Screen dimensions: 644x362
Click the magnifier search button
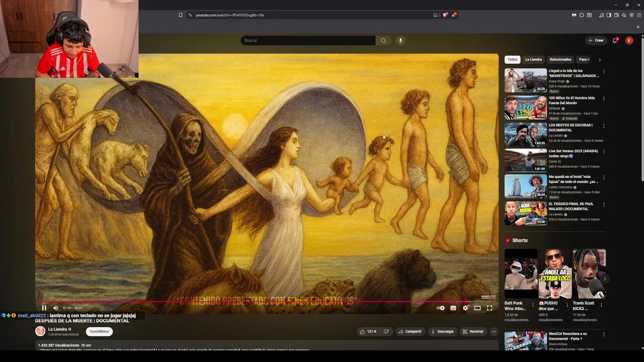coord(383,40)
